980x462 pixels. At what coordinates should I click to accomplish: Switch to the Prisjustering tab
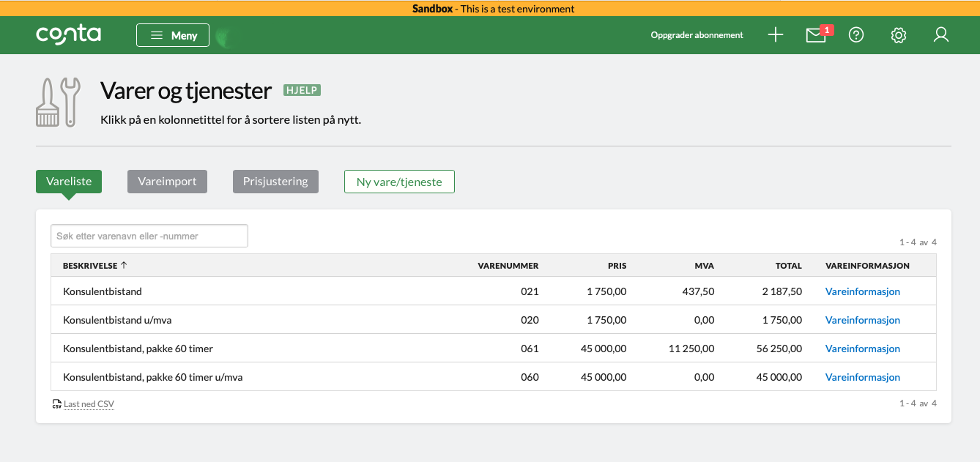point(275,182)
